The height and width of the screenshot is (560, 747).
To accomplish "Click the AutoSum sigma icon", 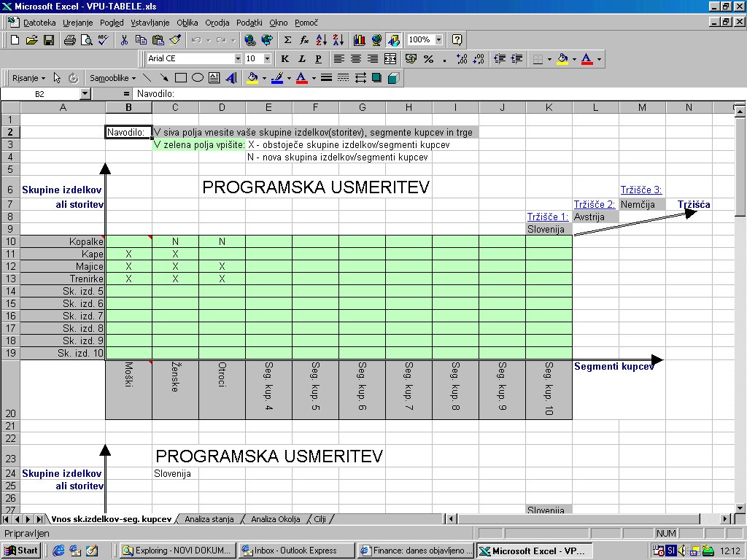I will coord(287,40).
